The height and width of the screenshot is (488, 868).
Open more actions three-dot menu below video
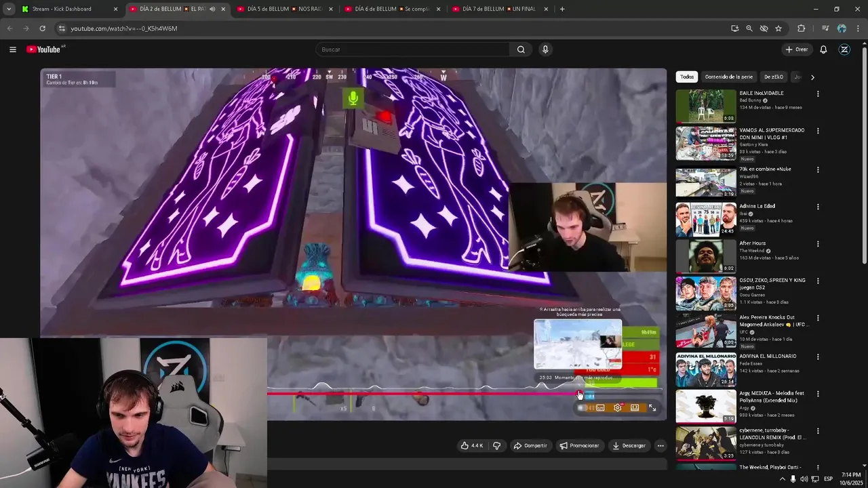click(x=660, y=445)
